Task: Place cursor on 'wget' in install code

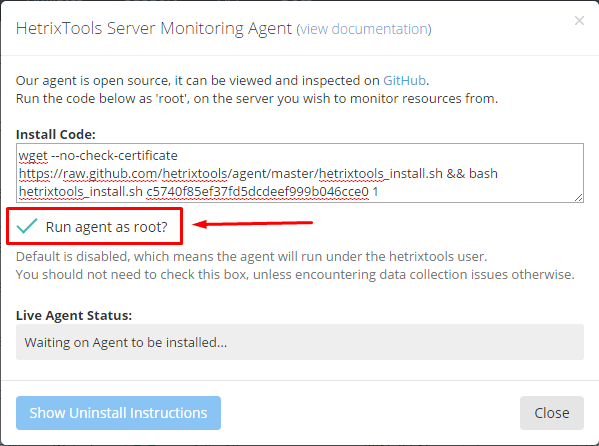Action: [x=33, y=156]
